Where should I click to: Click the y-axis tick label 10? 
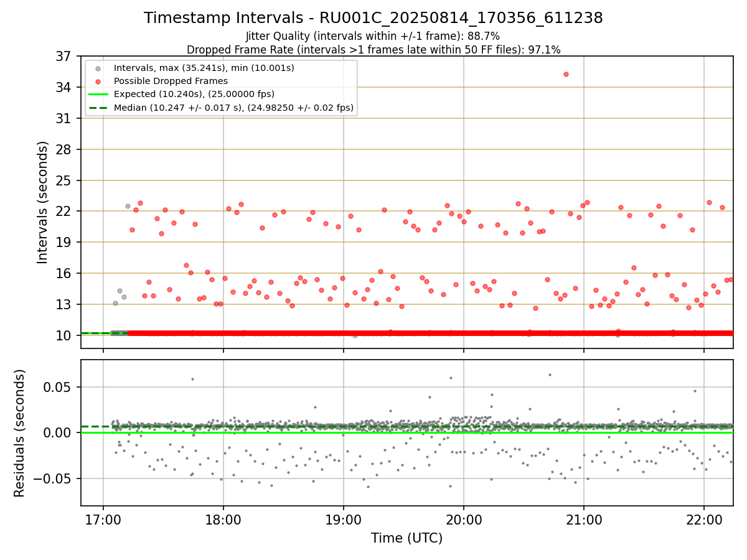(64, 336)
